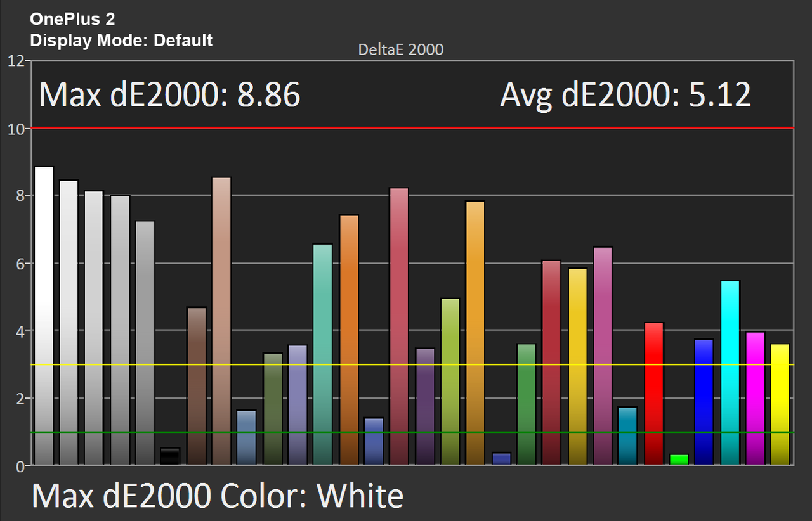Image resolution: width=812 pixels, height=521 pixels.
Task: Select the orange-yellow tall bar
Action: coord(475,333)
